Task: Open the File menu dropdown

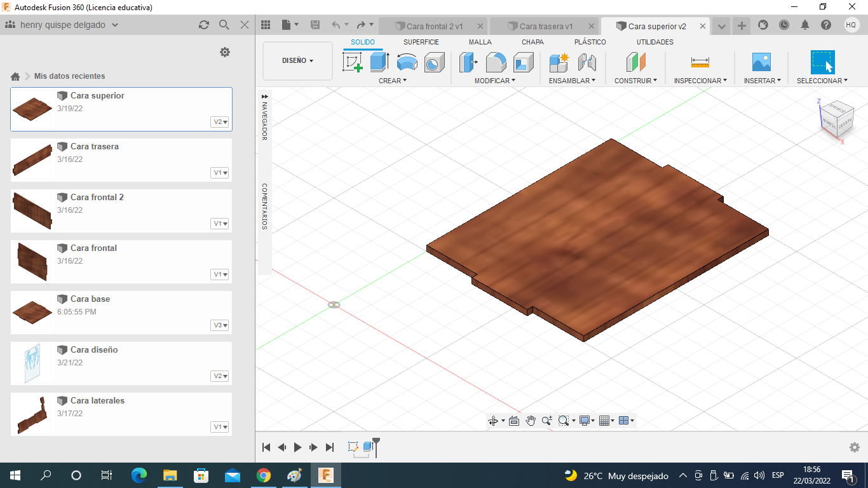Action: (289, 25)
